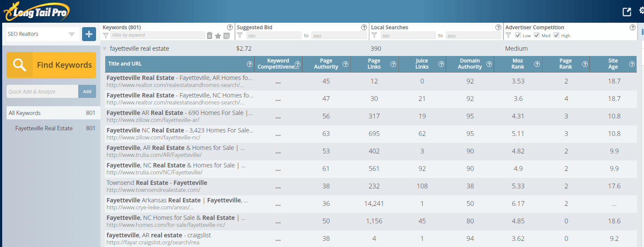The width and height of the screenshot is (644, 247).
Task: Click the Advertiser Competition funnel icon
Action: tap(508, 35)
